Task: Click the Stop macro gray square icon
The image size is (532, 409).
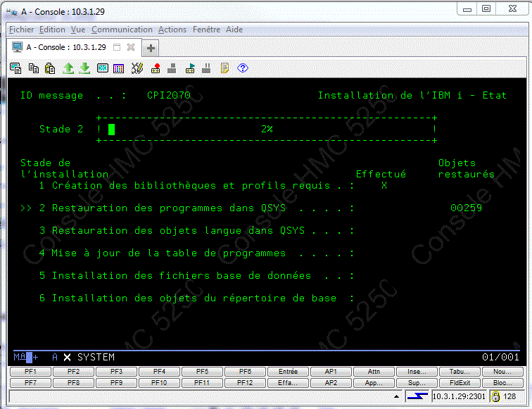Action: [172, 68]
